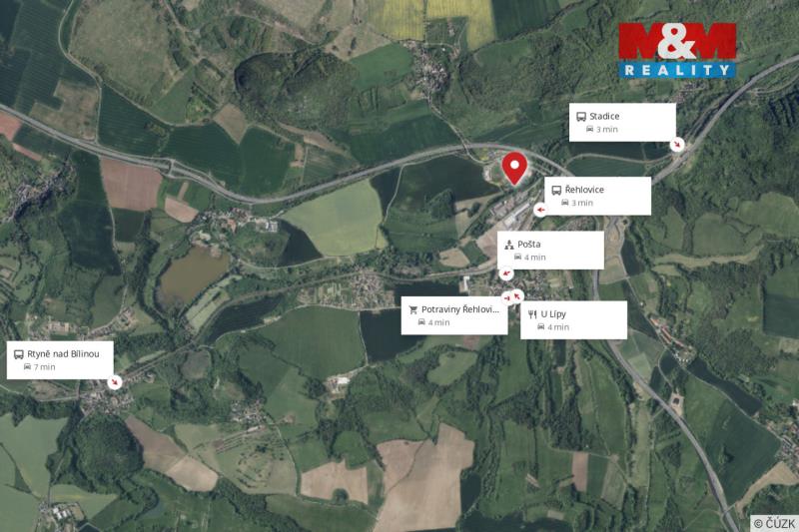This screenshot has width=799, height=532.
Task: Click the shopping cart icon for Potraviny
Action: click(413, 310)
